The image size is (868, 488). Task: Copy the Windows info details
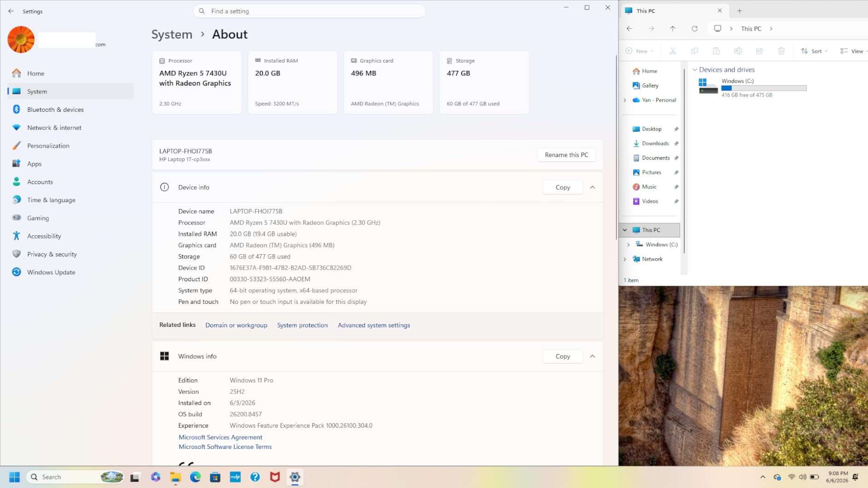[x=563, y=356]
